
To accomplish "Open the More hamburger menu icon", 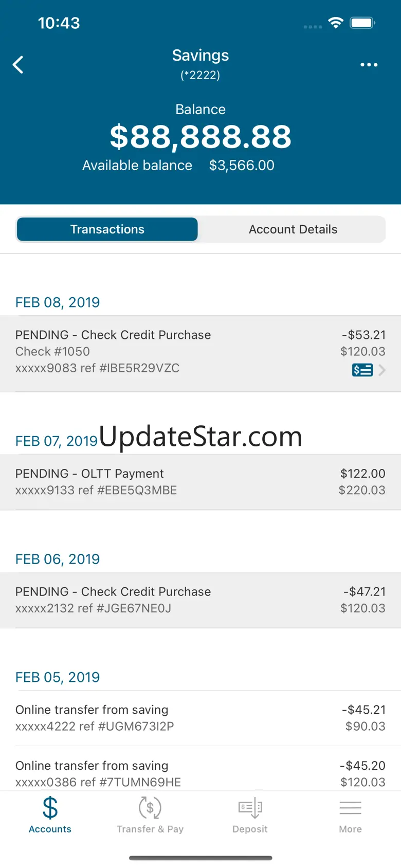I will click(x=350, y=807).
